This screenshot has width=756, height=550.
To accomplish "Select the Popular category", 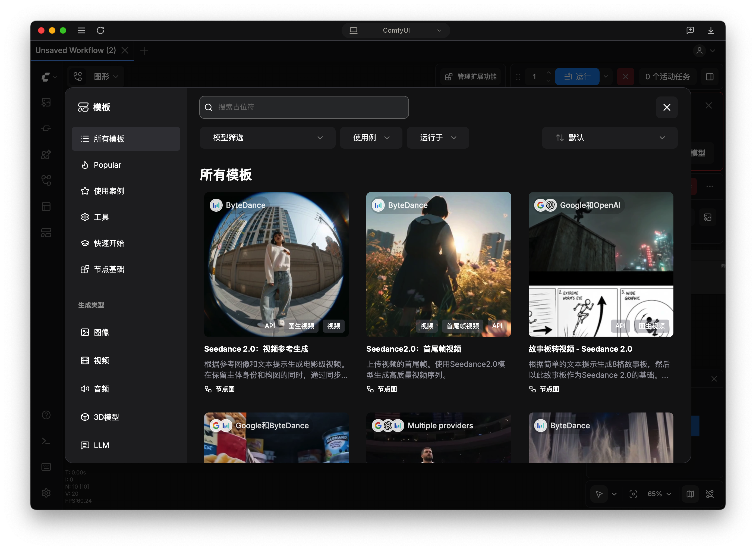I will (x=126, y=165).
